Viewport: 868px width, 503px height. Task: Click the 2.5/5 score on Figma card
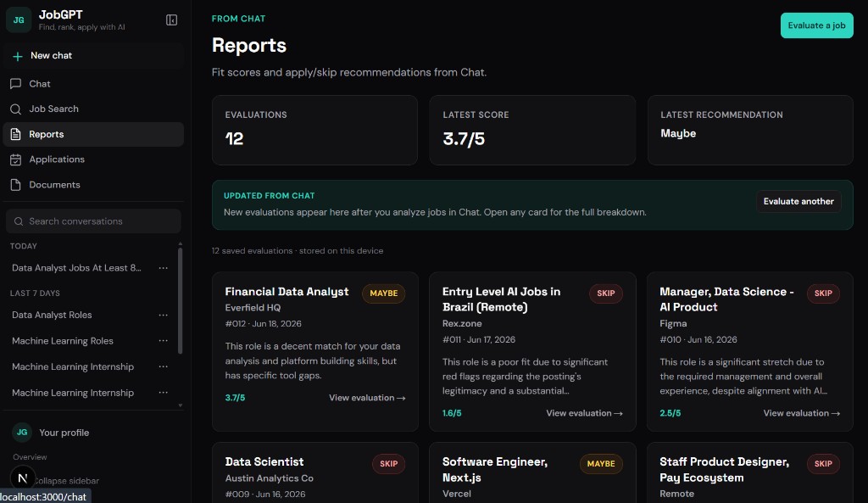670,413
